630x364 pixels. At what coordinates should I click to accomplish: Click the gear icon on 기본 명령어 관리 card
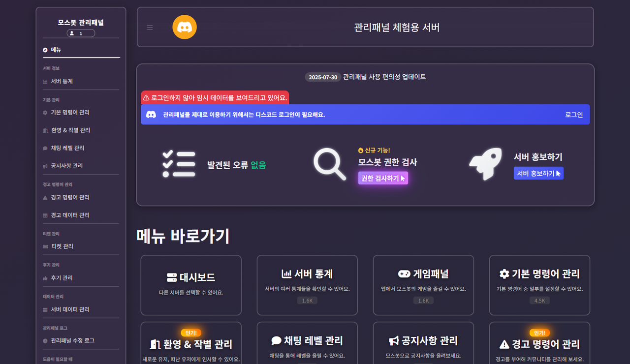504,274
